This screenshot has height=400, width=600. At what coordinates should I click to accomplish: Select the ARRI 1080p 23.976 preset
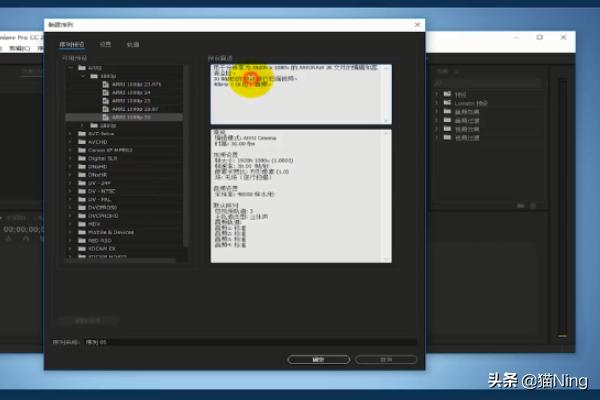[136, 84]
